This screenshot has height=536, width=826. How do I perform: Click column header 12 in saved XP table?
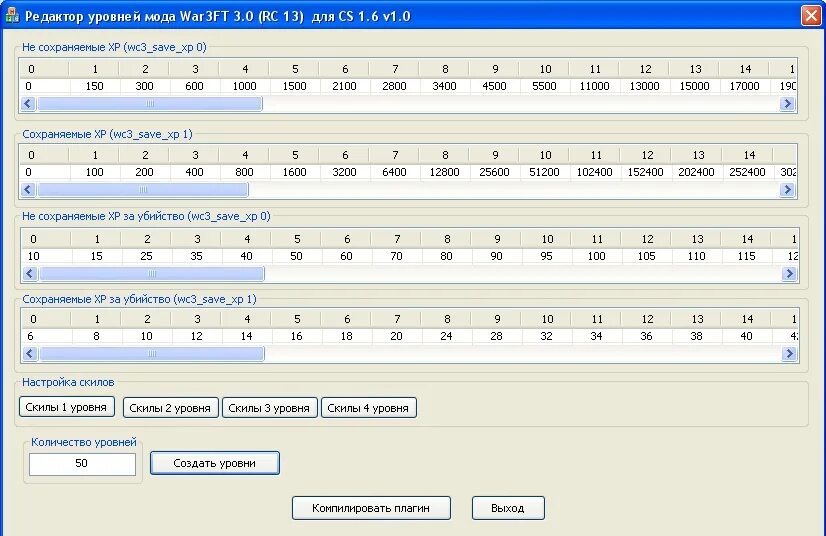coord(647,155)
